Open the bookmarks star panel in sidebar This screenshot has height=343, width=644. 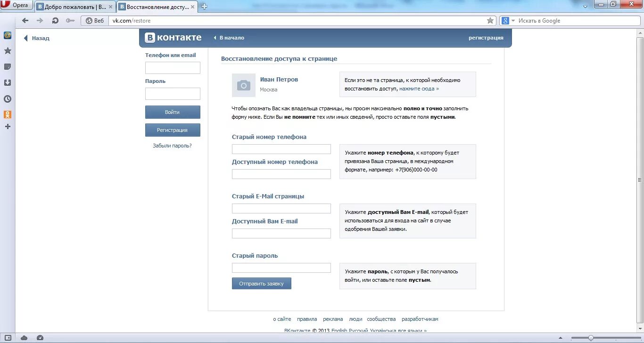coord(8,51)
